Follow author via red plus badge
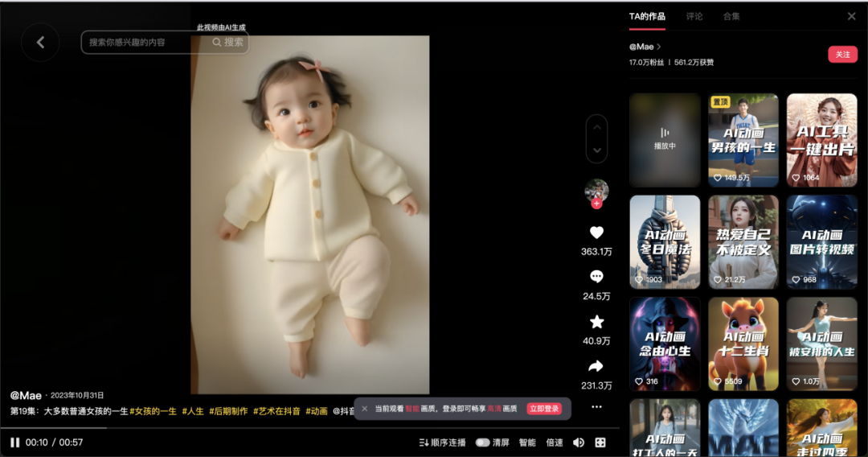The height and width of the screenshot is (457, 868). click(596, 204)
